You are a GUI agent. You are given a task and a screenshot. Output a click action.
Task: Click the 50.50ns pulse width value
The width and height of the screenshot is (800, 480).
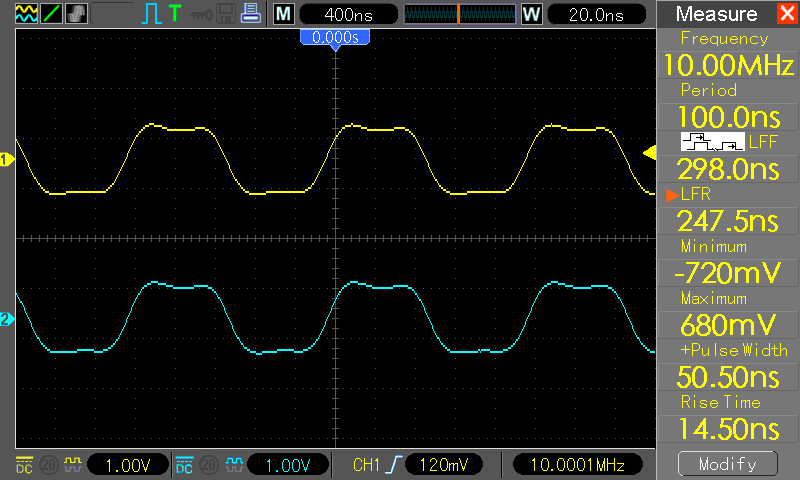[x=728, y=377]
